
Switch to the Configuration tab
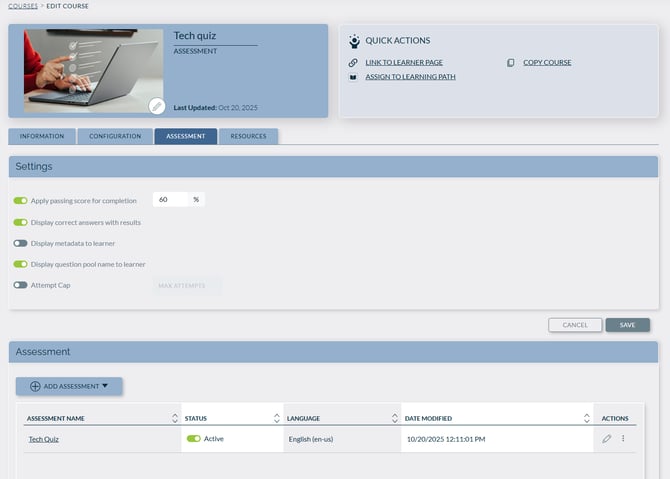coord(115,136)
